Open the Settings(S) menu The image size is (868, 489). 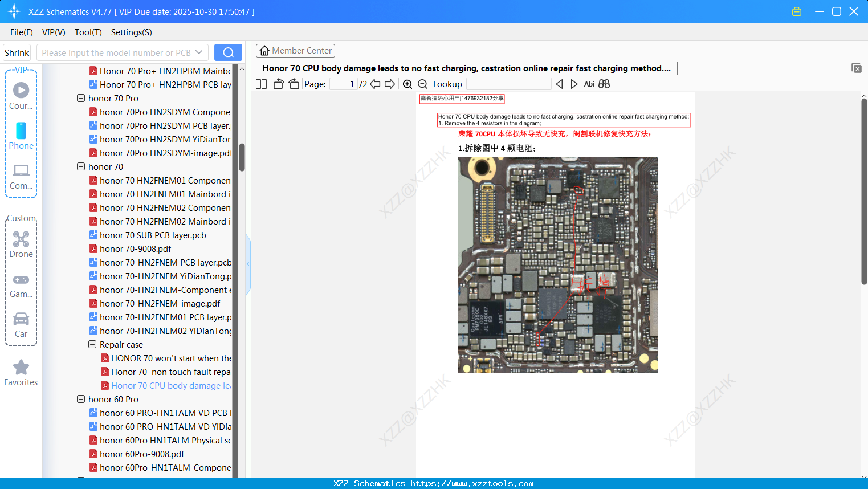(132, 32)
